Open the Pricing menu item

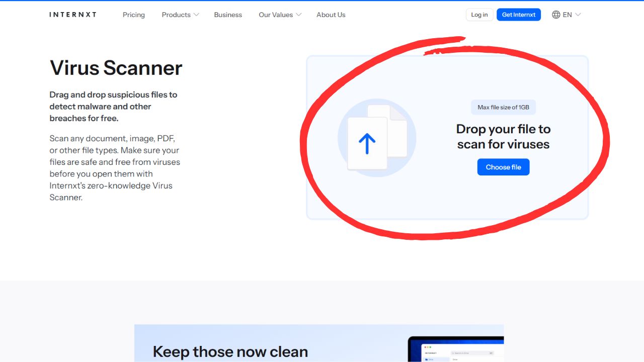(133, 15)
